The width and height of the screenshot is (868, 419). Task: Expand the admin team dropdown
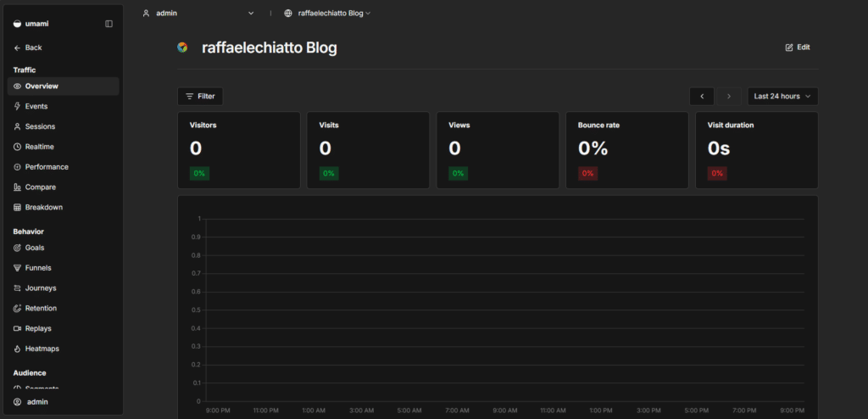[x=198, y=13]
